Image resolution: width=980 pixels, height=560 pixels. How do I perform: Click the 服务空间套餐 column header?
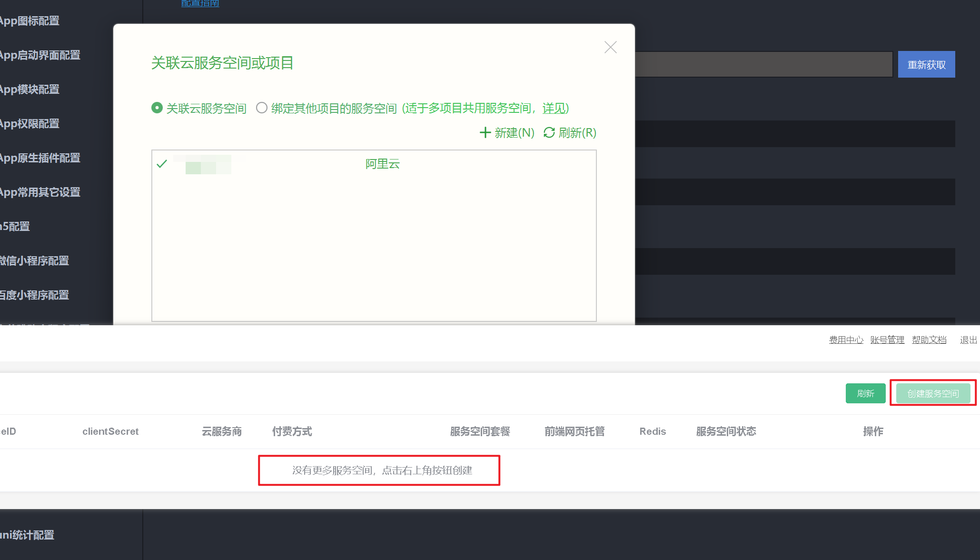tap(480, 431)
